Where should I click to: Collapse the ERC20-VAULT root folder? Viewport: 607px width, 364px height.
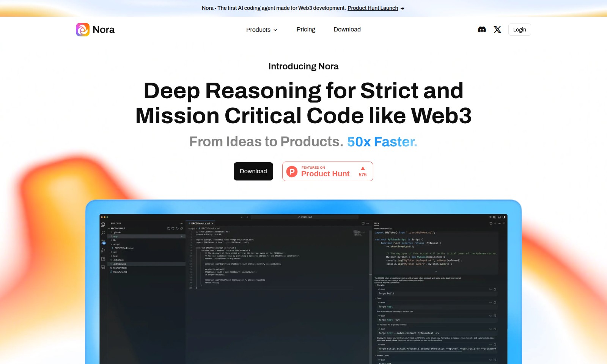click(109, 229)
